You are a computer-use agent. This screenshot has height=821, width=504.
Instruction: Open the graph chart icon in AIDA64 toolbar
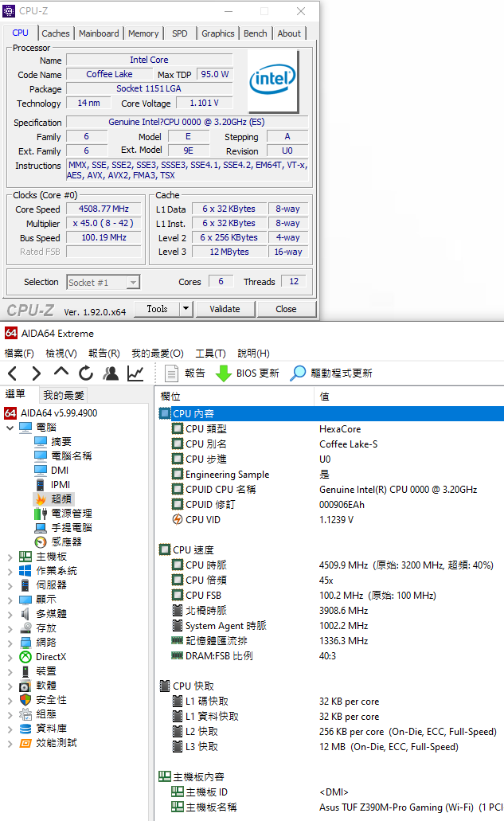pos(135,373)
